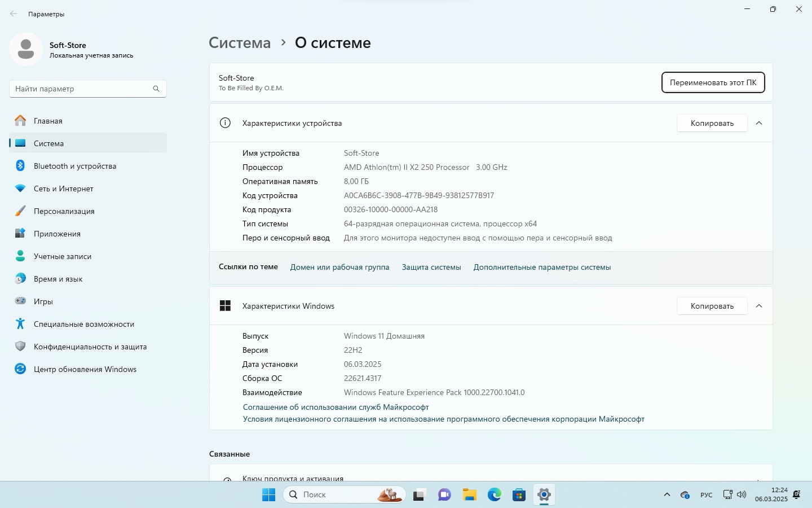
Task: Click the RAM value 8,00 ГБ
Action: tap(356, 181)
